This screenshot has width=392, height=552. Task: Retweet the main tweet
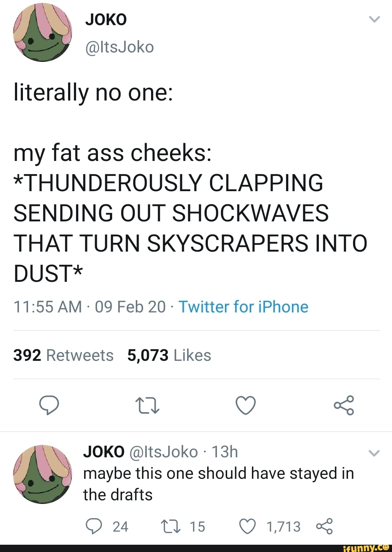coord(147,406)
